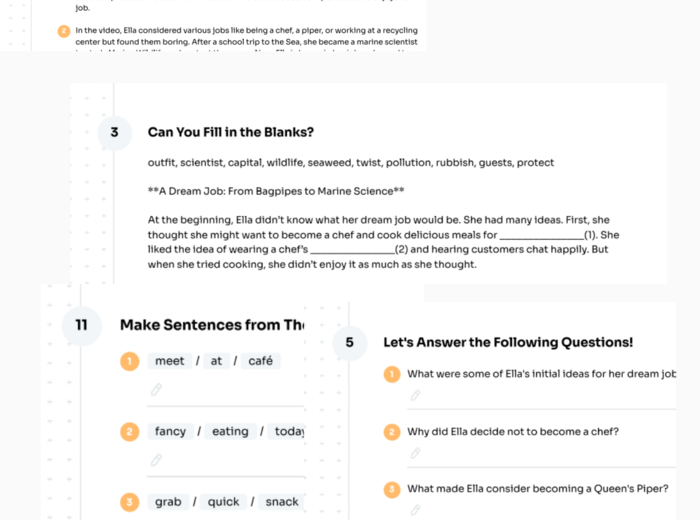The image size is (700, 520).
Task: Click the pencil icon under 'meet / at / café'
Action: 156,389
